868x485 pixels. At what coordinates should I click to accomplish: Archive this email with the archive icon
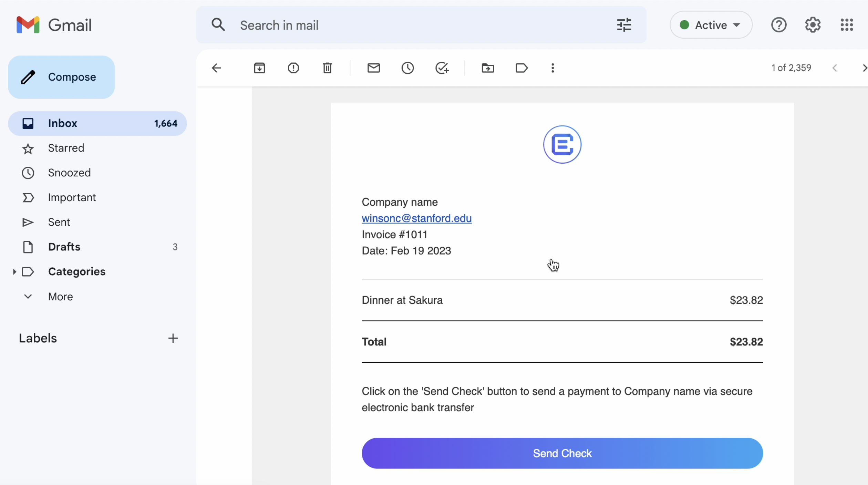click(259, 68)
